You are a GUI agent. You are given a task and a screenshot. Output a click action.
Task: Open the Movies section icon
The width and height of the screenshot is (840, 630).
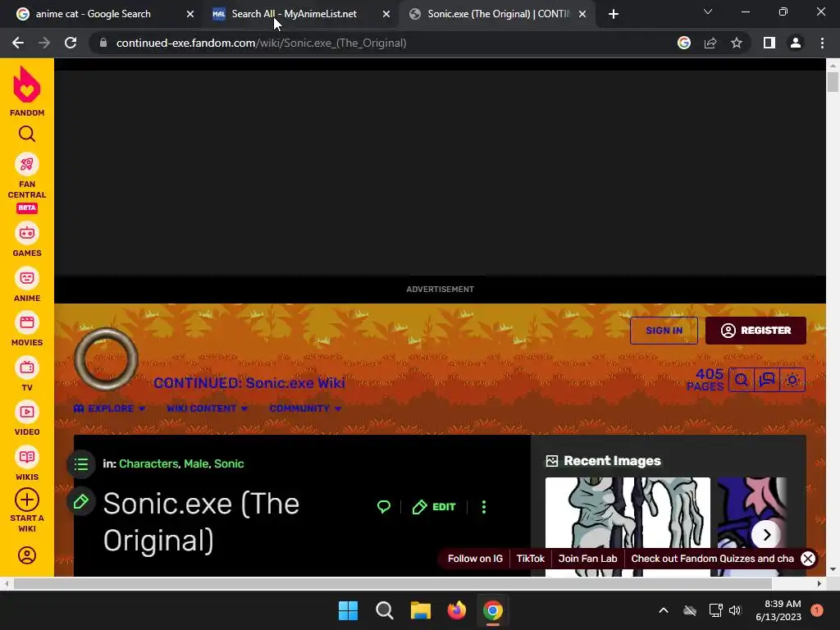[27, 323]
